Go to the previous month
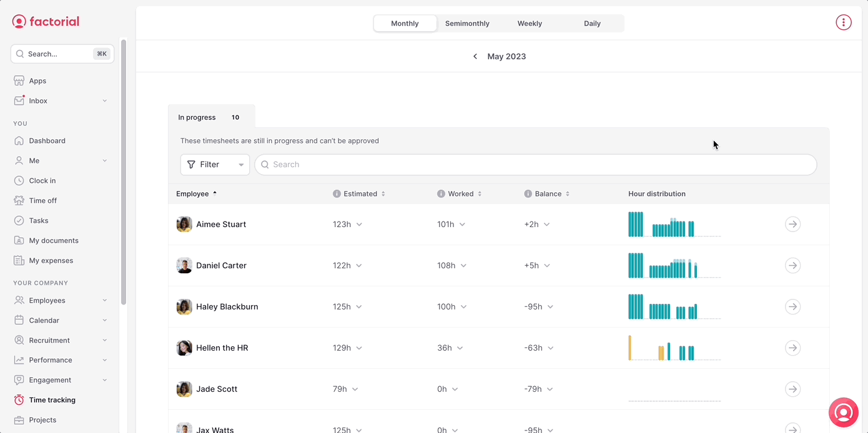 point(475,56)
